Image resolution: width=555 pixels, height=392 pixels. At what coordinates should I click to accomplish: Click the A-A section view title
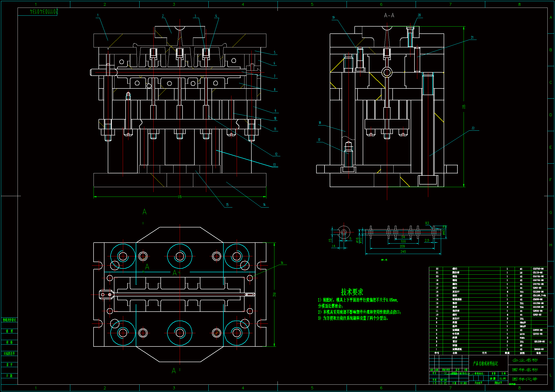pyautogui.click(x=389, y=15)
